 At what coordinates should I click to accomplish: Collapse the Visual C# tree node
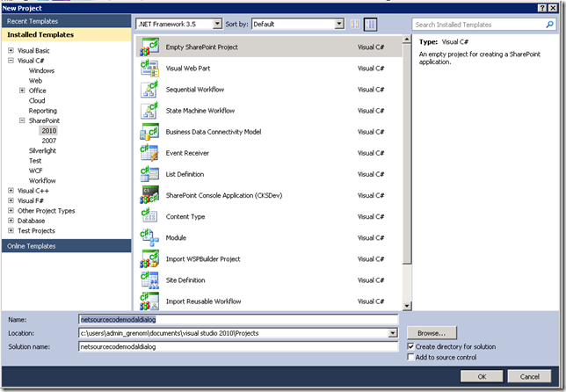(x=11, y=61)
